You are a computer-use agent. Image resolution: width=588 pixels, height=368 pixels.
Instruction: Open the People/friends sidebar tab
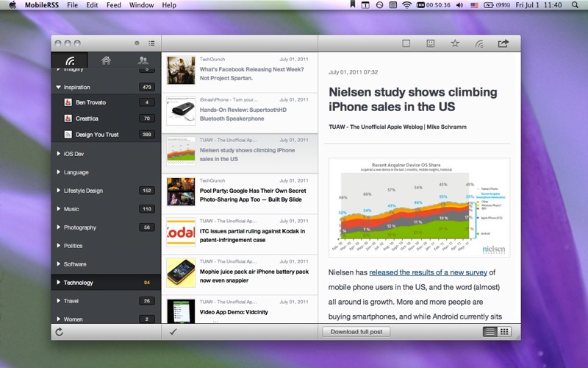click(143, 60)
